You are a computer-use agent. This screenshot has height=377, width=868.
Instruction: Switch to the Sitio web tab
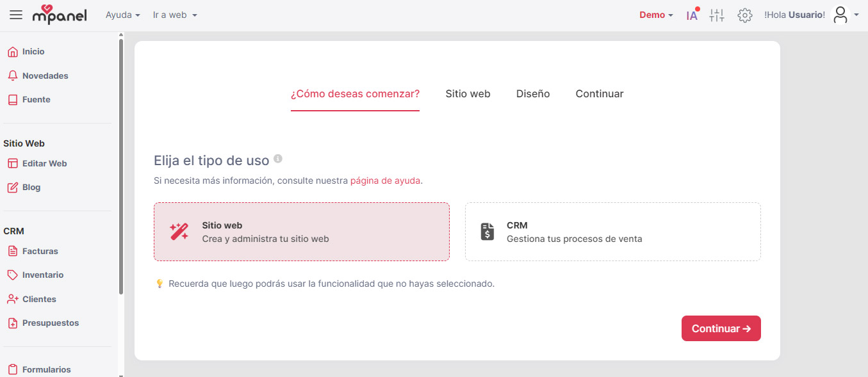468,93
